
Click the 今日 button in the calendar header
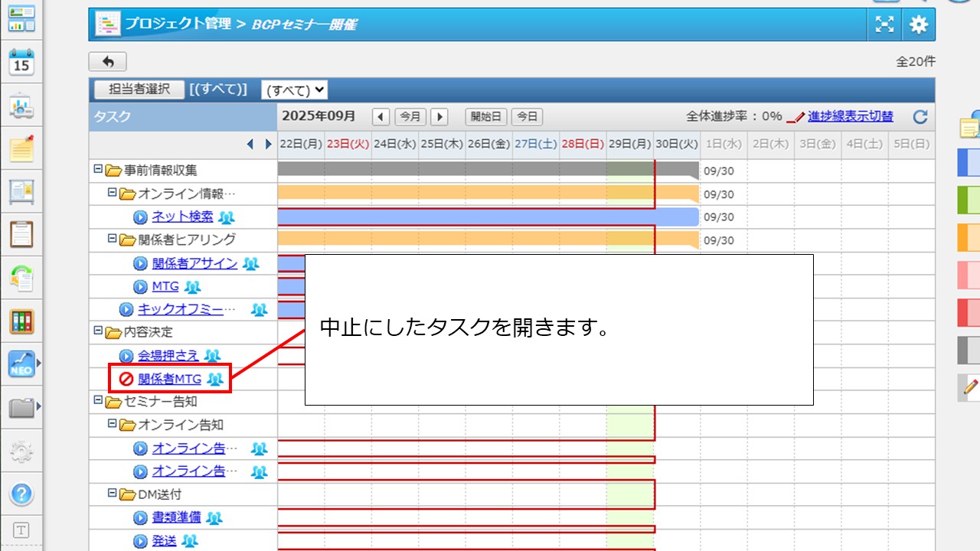[x=527, y=117]
